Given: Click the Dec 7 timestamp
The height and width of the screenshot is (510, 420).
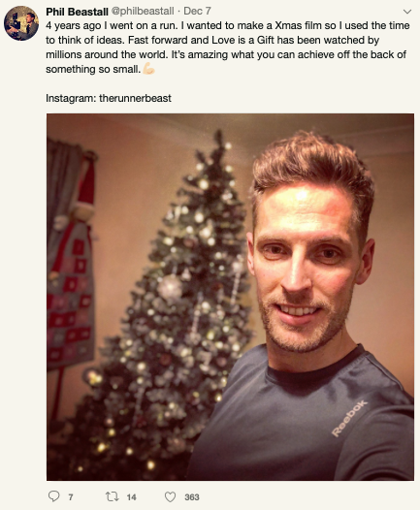Looking at the screenshot, I should 197,11.
